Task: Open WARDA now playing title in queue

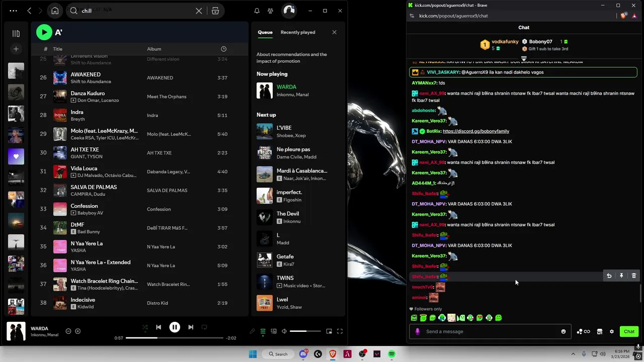Action: (x=286, y=87)
